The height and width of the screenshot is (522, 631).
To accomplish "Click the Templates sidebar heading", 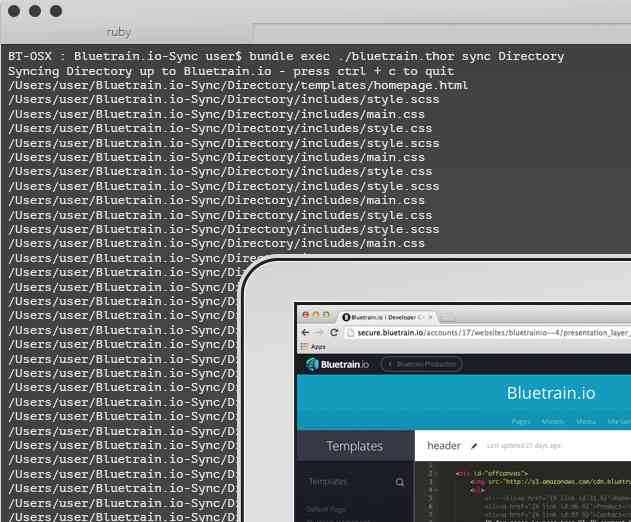I will click(355, 446).
